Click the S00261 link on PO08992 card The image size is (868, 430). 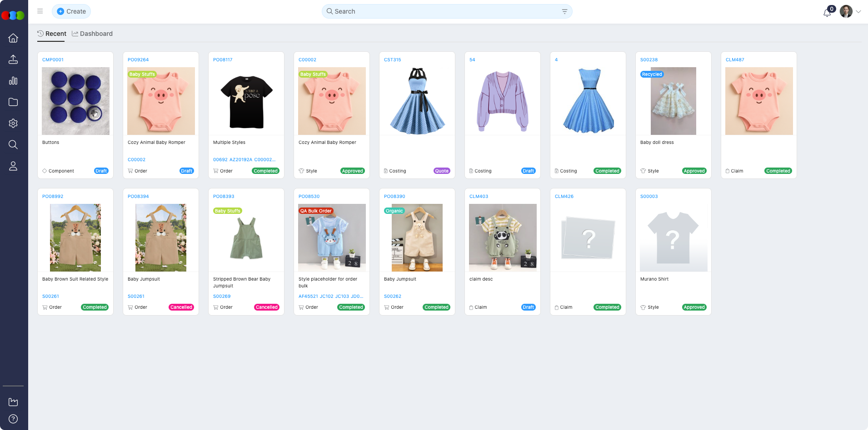click(50, 297)
